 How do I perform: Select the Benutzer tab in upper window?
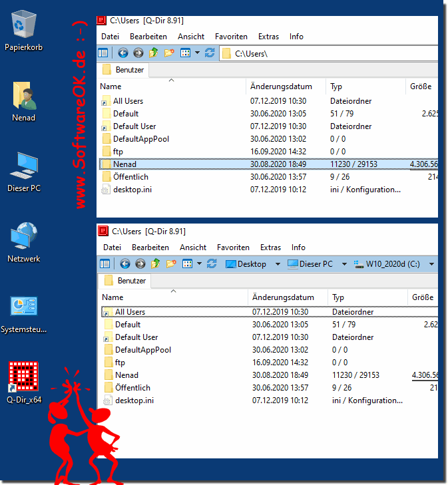tap(123, 70)
